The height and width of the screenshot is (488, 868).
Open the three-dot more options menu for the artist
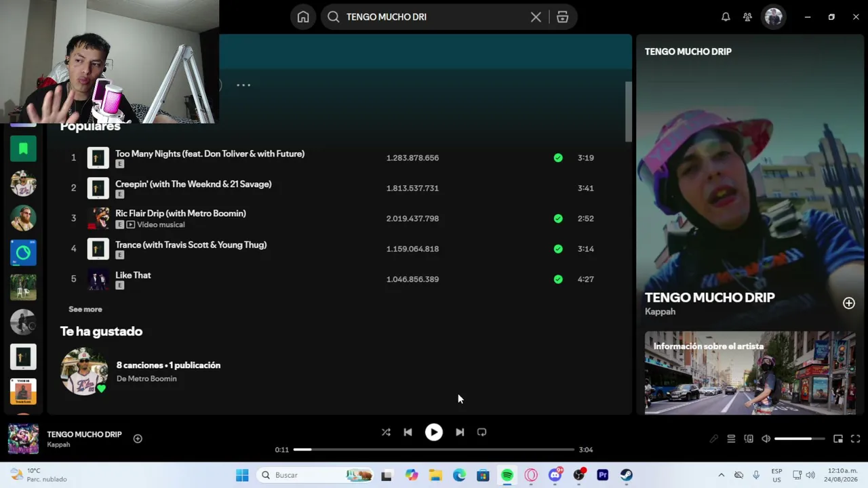(x=243, y=85)
